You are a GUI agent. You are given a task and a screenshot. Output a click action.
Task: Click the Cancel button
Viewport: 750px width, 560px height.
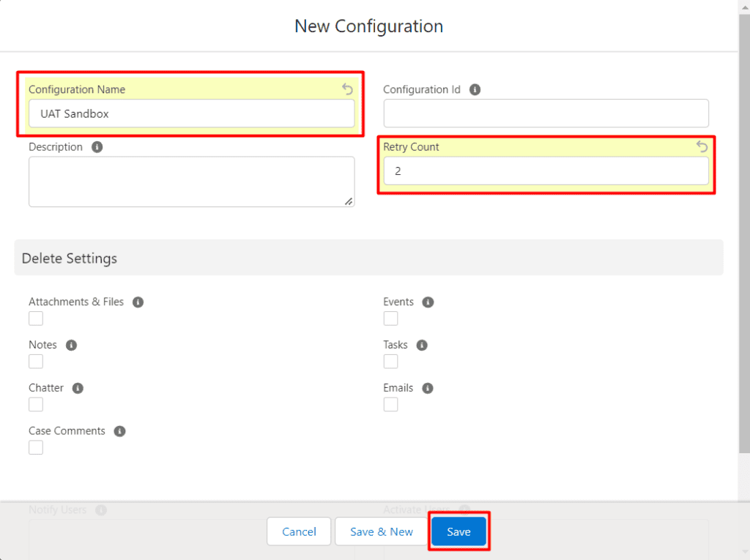coord(299,531)
